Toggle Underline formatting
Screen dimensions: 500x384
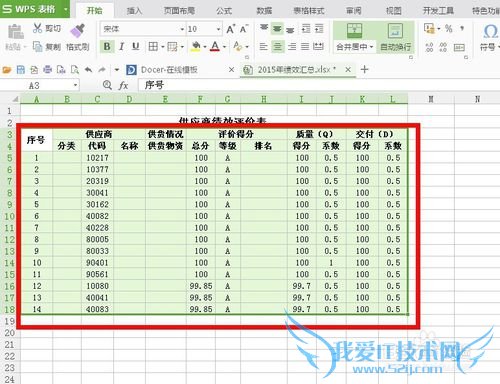coord(135,46)
